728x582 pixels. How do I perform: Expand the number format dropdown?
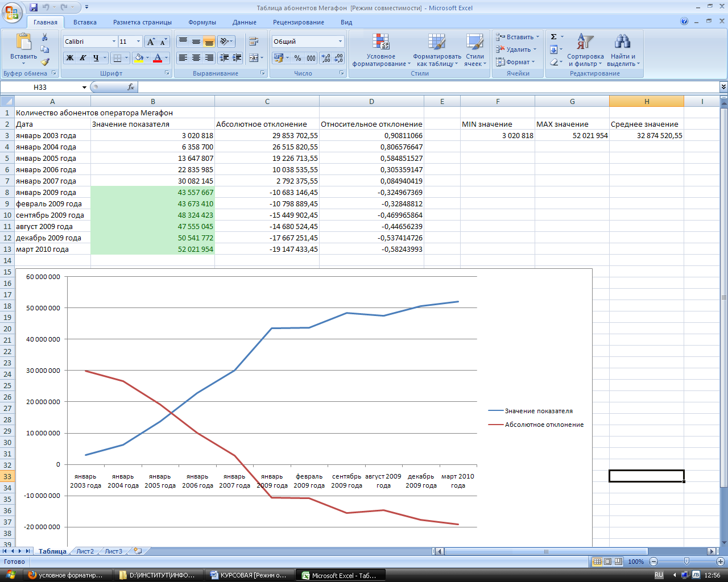pos(340,41)
